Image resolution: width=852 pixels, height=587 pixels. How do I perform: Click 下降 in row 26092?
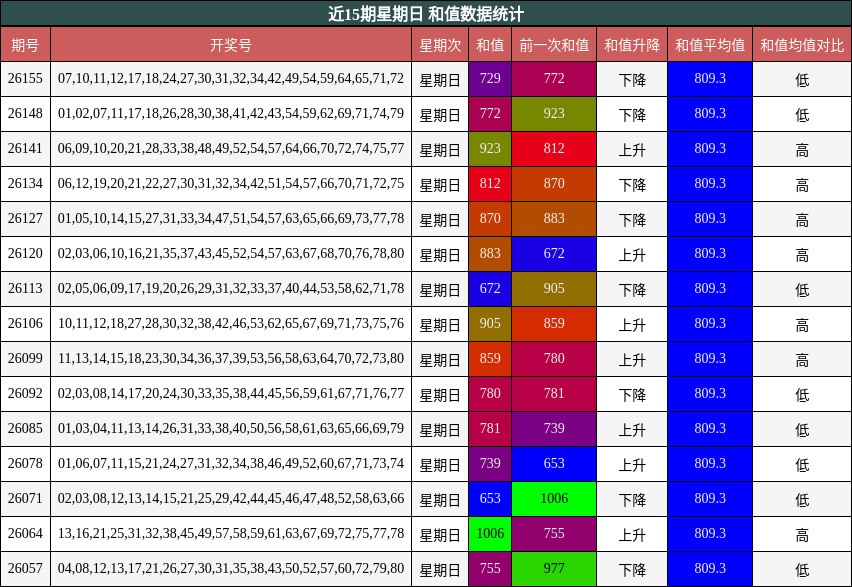632,394
